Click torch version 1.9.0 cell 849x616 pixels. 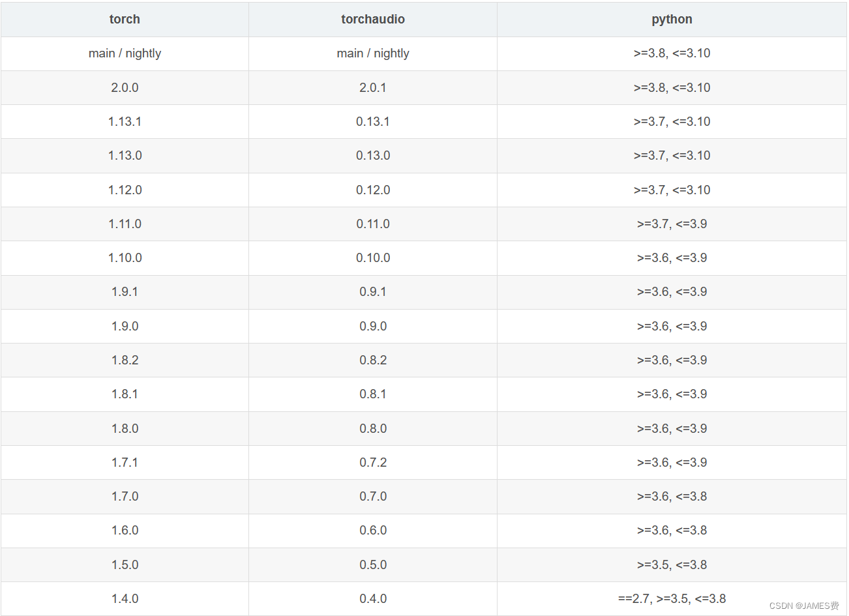[x=125, y=327]
